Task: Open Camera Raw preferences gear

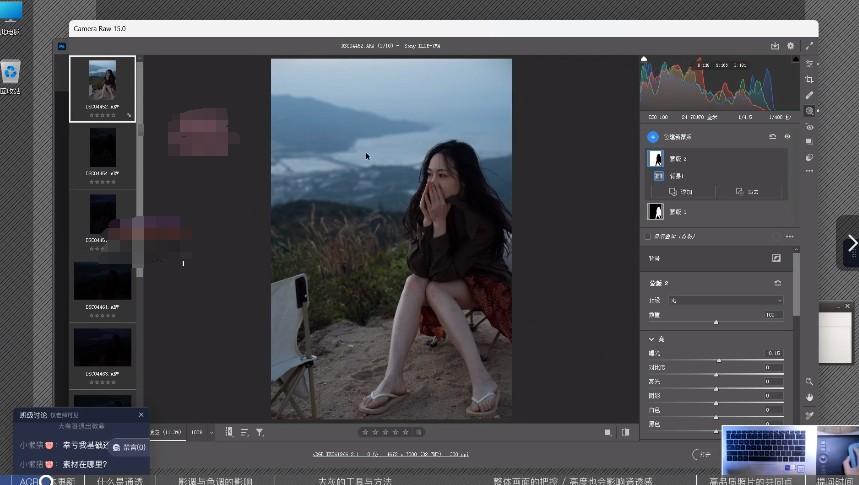Action: point(790,46)
